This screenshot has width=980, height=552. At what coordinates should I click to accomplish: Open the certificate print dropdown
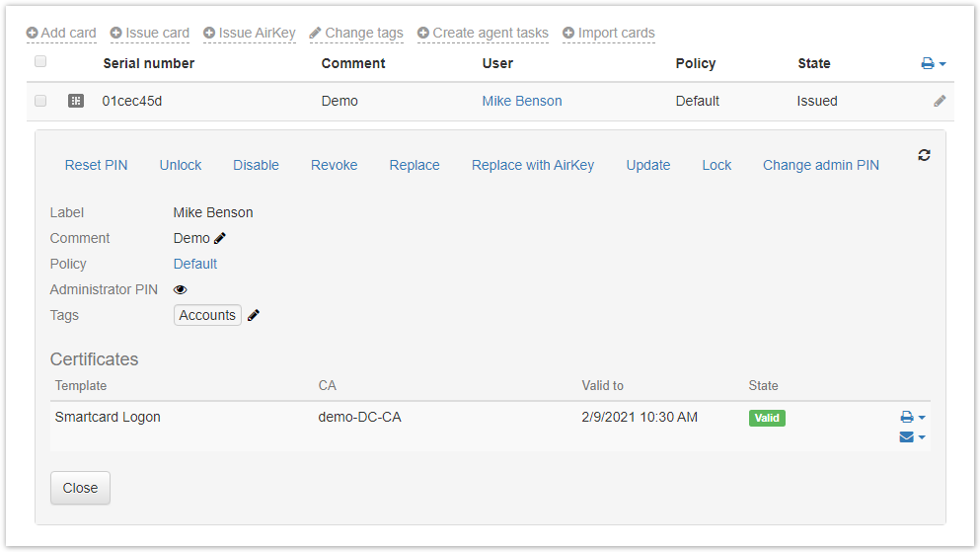(x=912, y=418)
